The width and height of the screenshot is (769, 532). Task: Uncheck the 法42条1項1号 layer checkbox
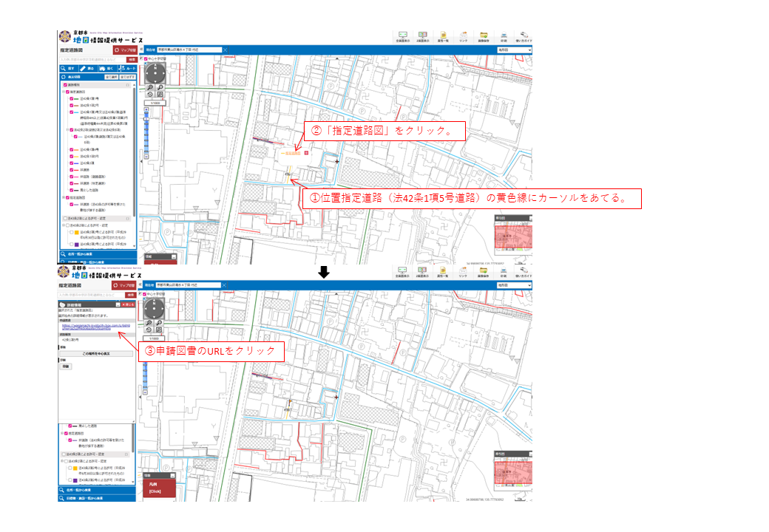71,98
